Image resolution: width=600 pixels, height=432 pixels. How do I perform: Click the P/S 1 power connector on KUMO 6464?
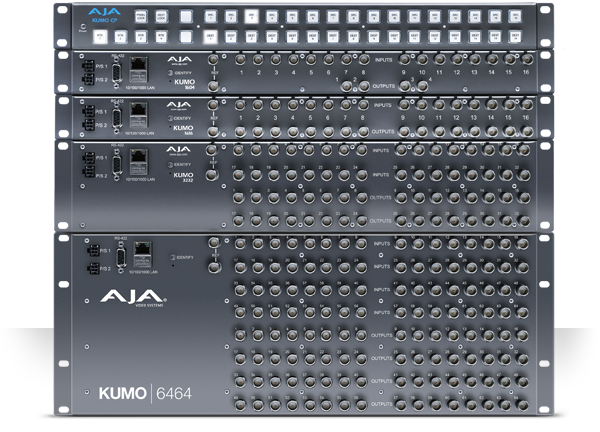tap(93, 251)
